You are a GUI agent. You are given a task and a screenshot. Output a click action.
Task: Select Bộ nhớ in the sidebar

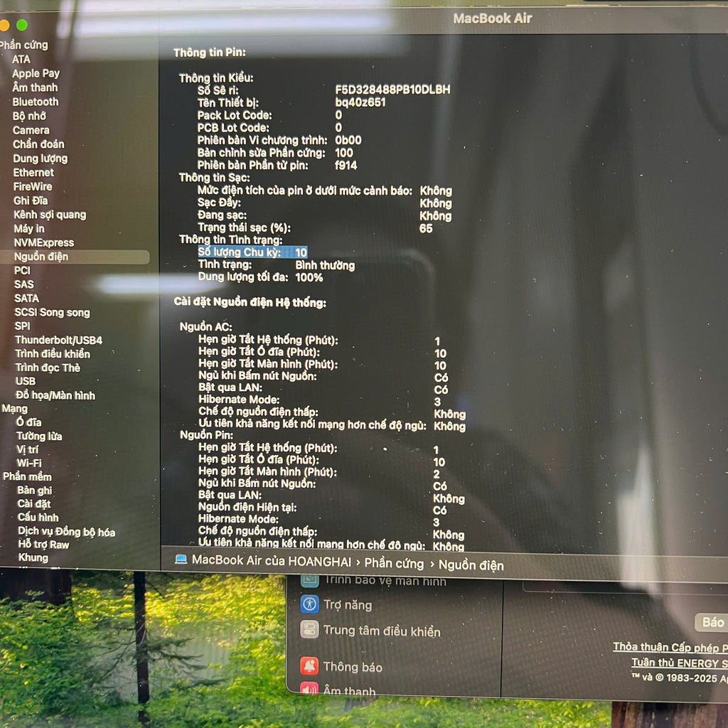pos(29,116)
